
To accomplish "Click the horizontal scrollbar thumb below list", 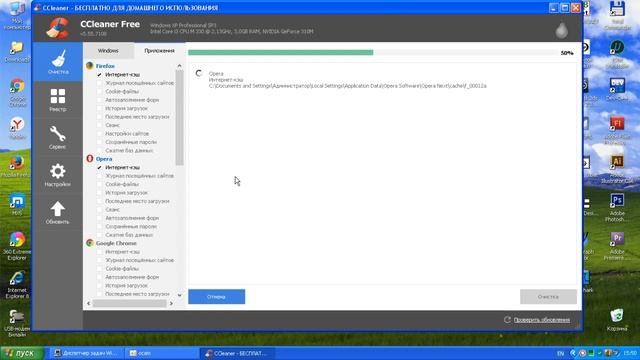I will [x=129, y=303].
